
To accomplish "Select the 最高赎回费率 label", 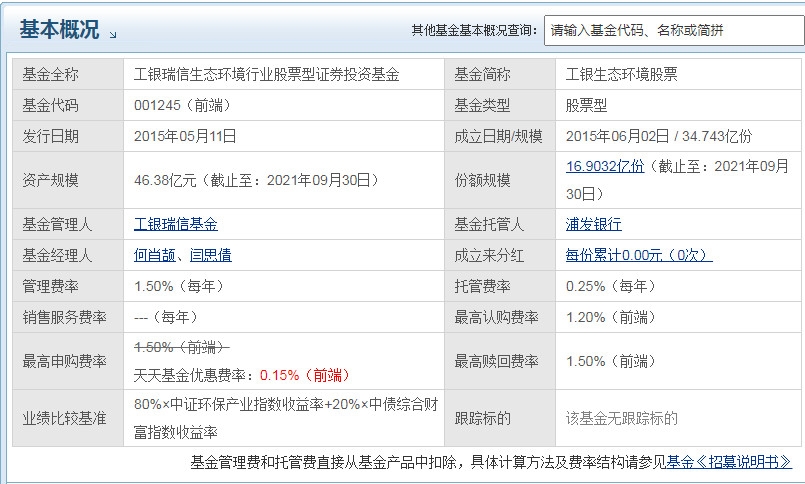I will tap(496, 361).
